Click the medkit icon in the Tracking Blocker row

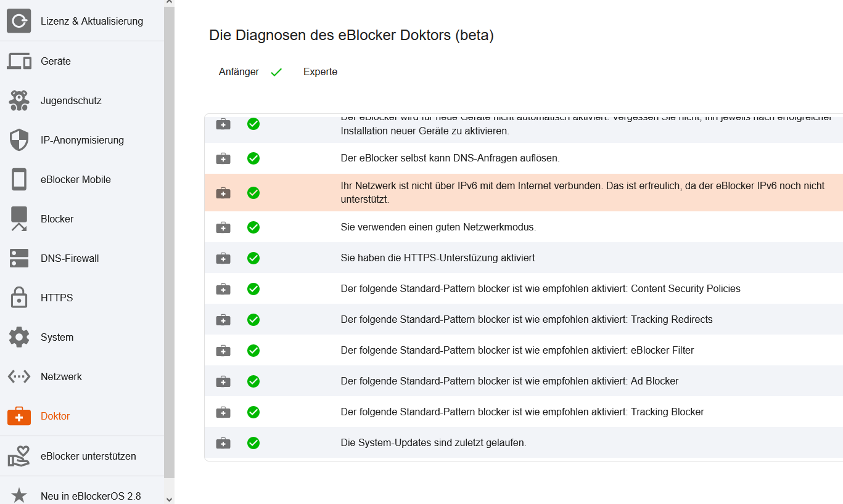(x=223, y=412)
